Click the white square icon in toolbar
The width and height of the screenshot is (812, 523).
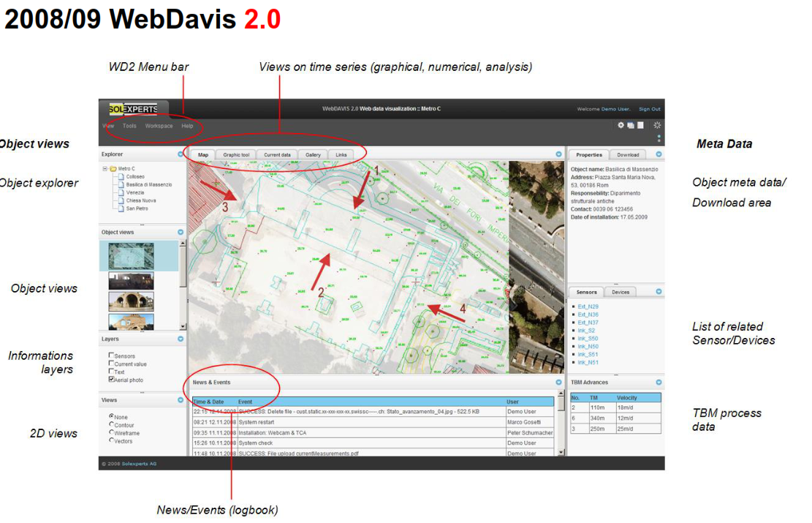[x=640, y=125]
